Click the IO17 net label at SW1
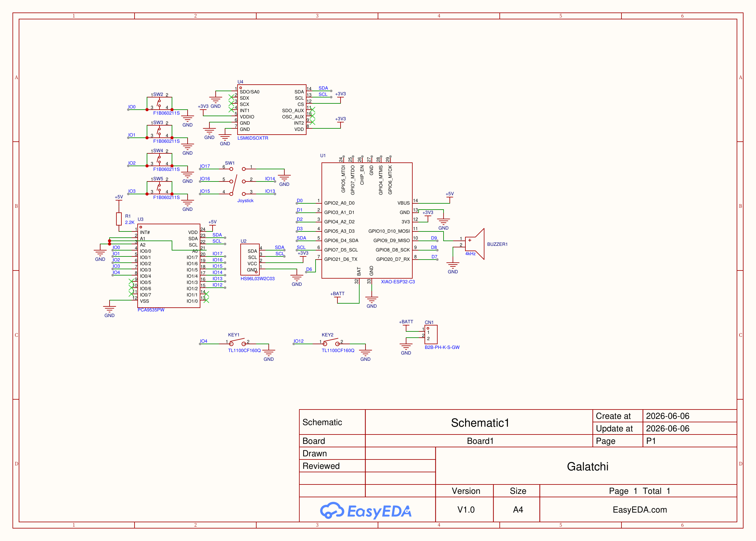756x541 pixels. click(205, 166)
